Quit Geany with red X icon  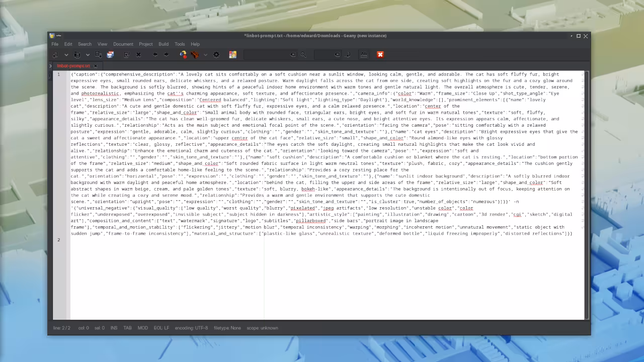[380, 54]
